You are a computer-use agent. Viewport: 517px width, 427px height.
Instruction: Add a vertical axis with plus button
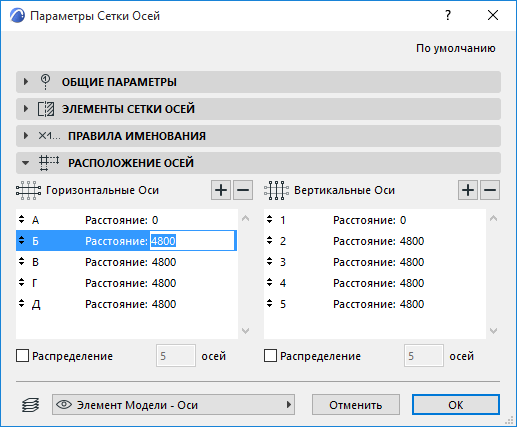pyautogui.click(x=468, y=190)
